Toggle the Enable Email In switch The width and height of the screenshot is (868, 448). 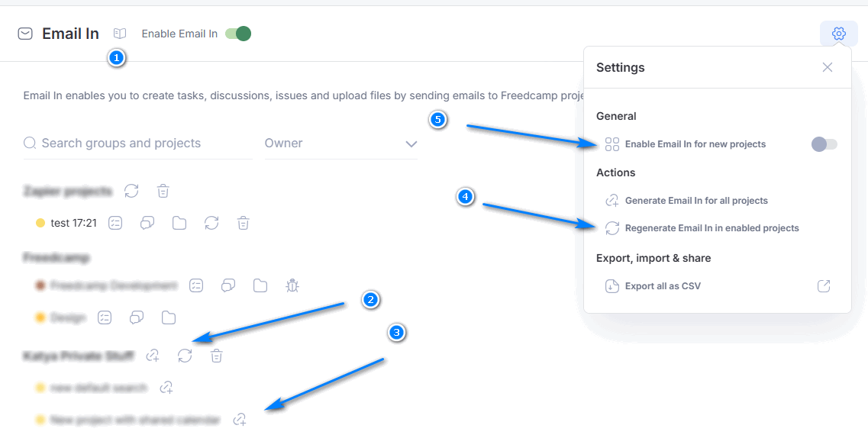coord(238,34)
